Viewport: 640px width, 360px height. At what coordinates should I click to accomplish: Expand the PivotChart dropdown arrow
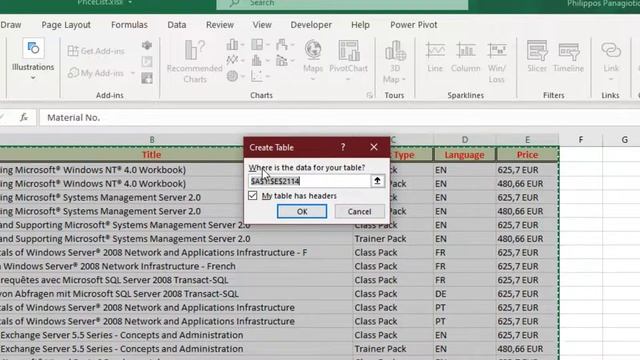pyautogui.click(x=348, y=79)
